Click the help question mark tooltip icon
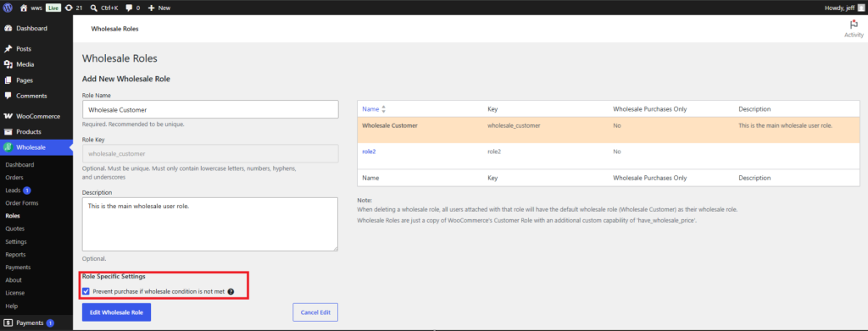Image resolution: width=868 pixels, height=331 pixels. click(231, 291)
